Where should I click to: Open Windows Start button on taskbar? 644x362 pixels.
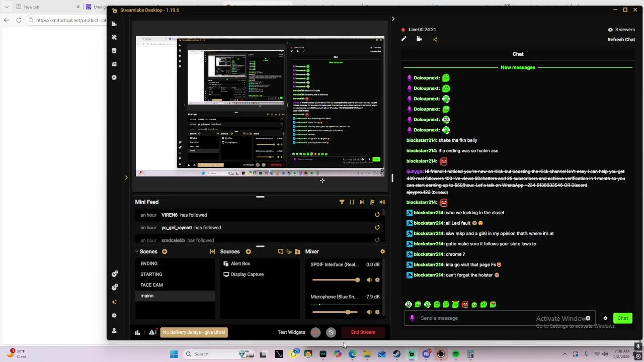click(x=174, y=354)
